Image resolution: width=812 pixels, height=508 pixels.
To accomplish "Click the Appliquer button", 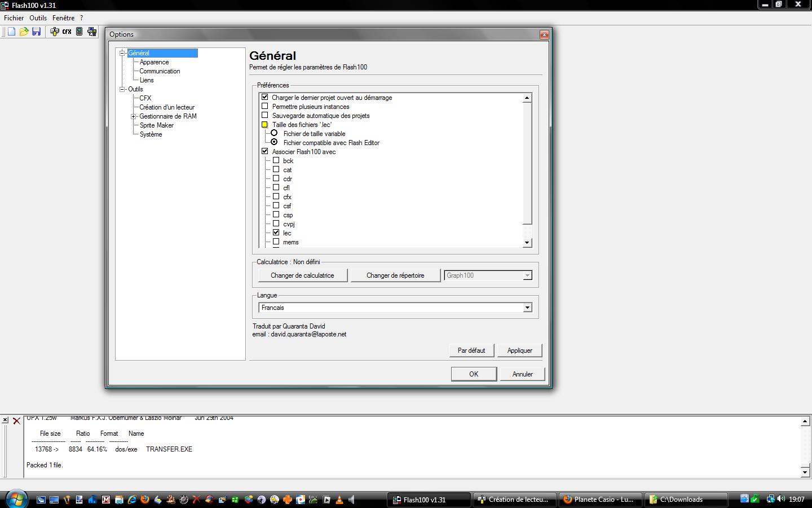I will 520,351.
